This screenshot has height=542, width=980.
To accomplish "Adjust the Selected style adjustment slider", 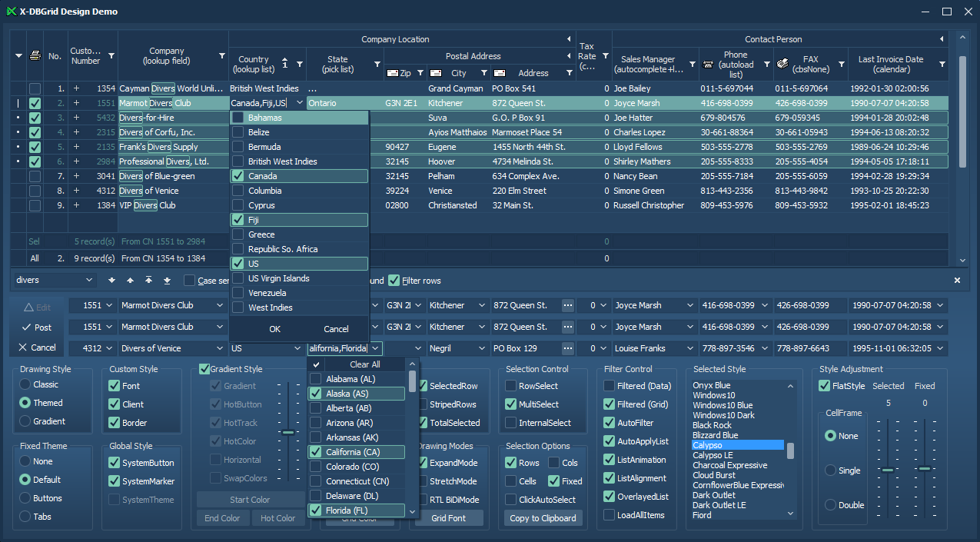I will pos(888,469).
